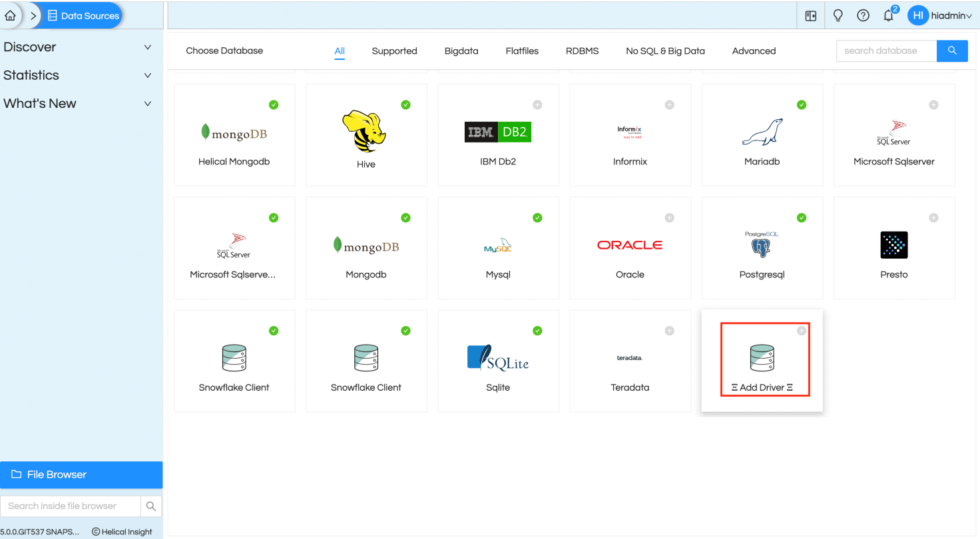The height and width of the screenshot is (539, 980).
Task: Expand the Statistics section chevron
Action: tap(148, 75)
